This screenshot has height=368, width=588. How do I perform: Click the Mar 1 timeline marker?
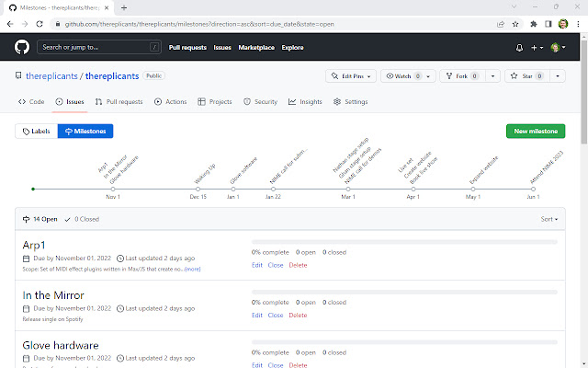tap(348, 189)
